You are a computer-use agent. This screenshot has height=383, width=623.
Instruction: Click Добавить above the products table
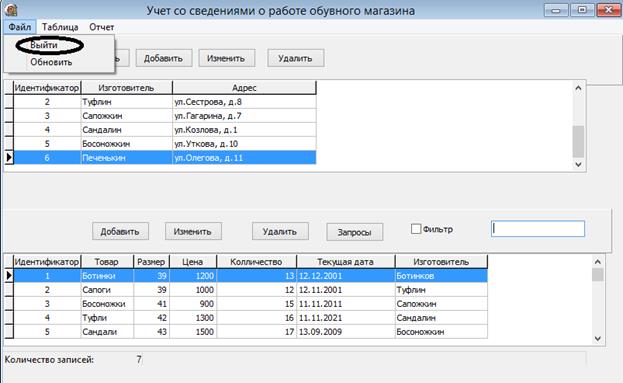120,231
